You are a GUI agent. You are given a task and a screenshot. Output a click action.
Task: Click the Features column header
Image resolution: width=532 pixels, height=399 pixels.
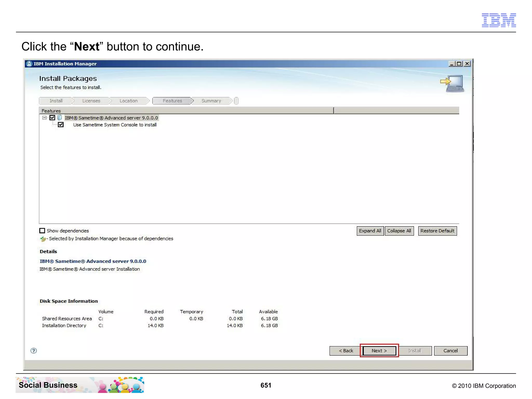(186, 111)
